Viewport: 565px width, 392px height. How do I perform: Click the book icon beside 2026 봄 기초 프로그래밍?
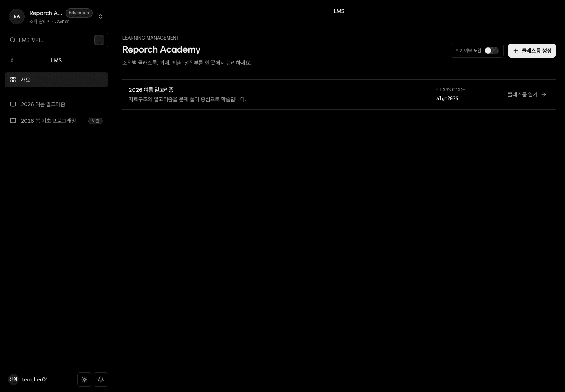13,121
